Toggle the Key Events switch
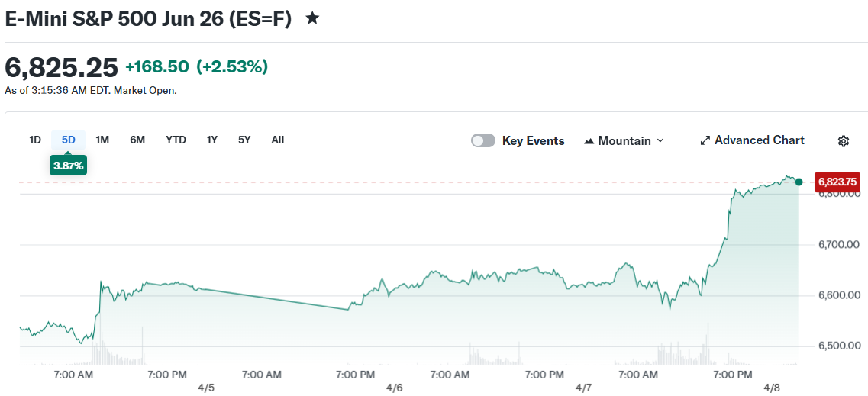The width and height of the screenshot is (868, 396). [482, 140]
